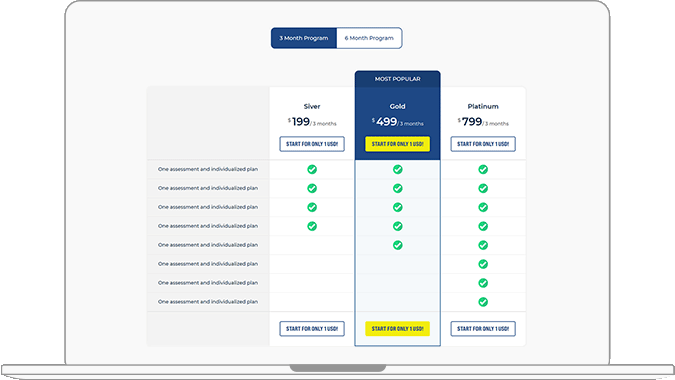Viewport: 675px width, 380px height.
Task: Select the Platinum plan title
Action: click(x=483, y=106)
